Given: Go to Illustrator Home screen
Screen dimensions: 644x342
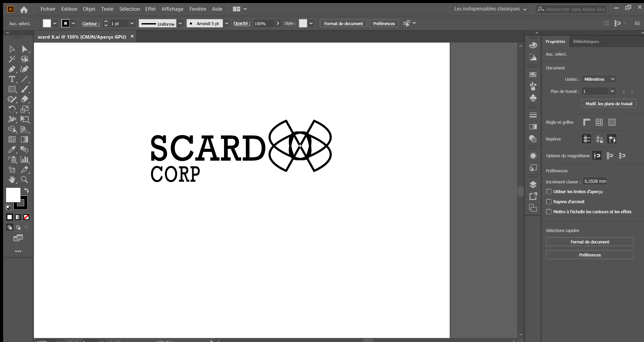Looking at the screenshot, I should (24, 9).
